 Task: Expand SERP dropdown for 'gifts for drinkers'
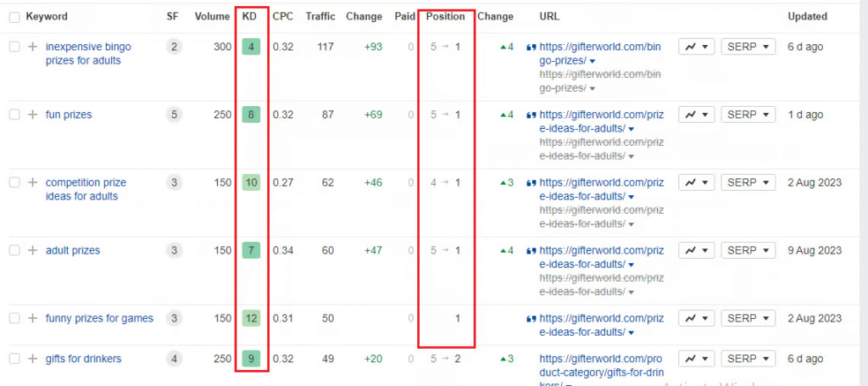pyautogui.click(x=748, y=359)
